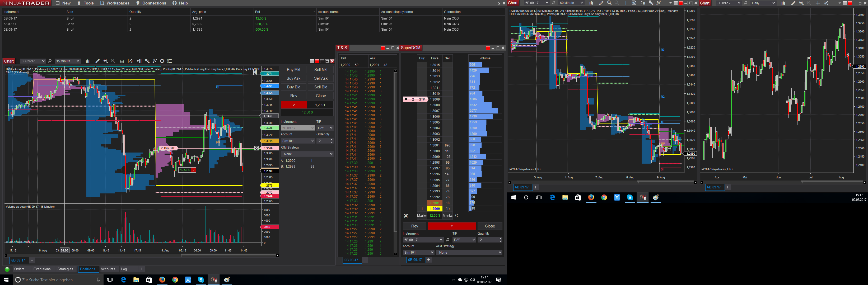Open Indicators in the 60 Minute chart toolbar
868x285 pixels.
click(651, 3)
